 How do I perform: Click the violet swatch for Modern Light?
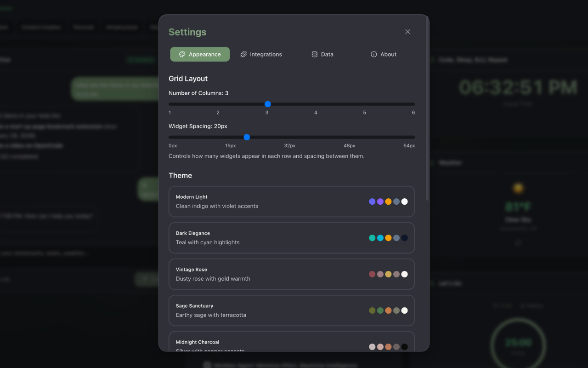(x=380, y=201)
